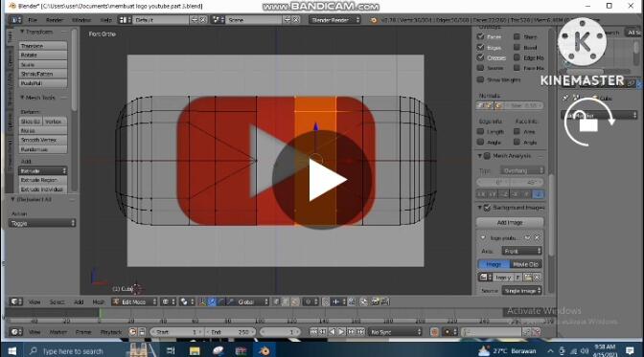This screenshot has width=644, height=357.
Task: Select the Image source toggle
Action: tap(494, 264)
